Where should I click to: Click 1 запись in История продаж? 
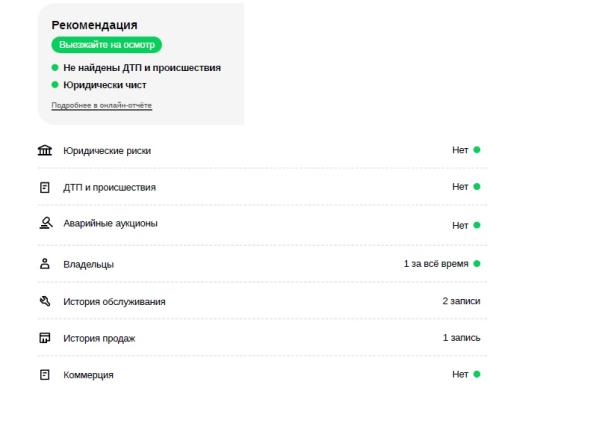[x=461, y=338]
